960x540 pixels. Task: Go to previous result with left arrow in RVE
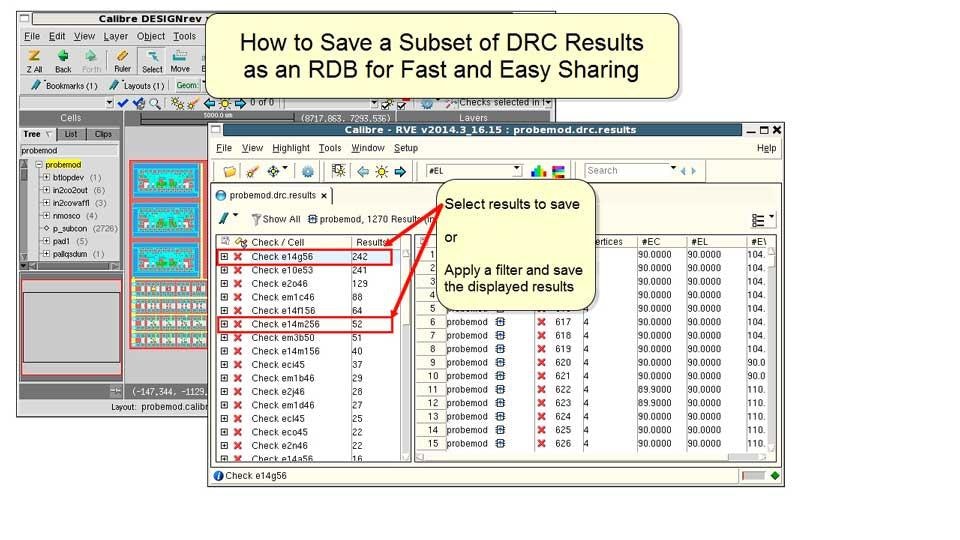click(363, 171)
